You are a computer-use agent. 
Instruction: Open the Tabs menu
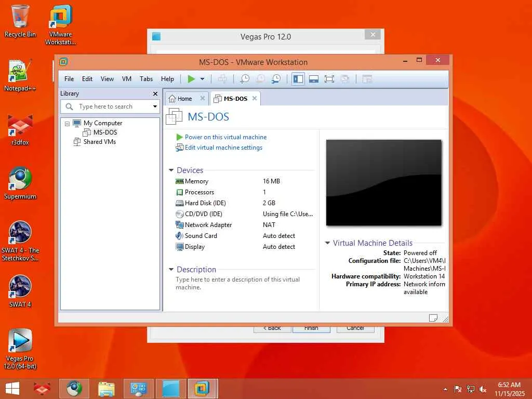coord(146,79)
